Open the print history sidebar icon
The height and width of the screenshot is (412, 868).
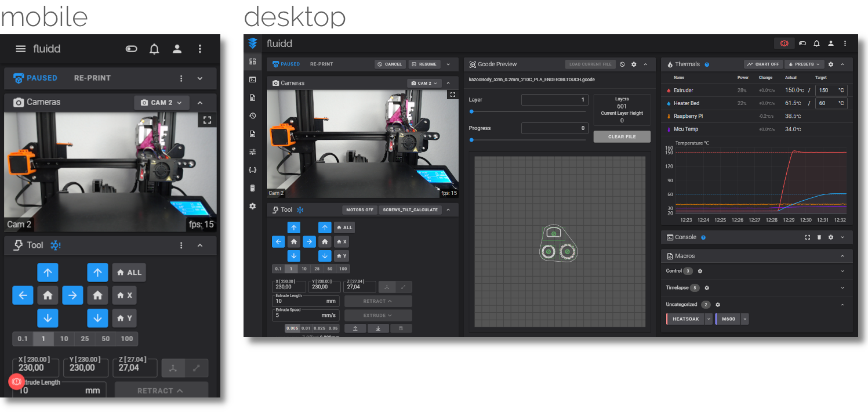pyautogui.click(x=252, y=115)
